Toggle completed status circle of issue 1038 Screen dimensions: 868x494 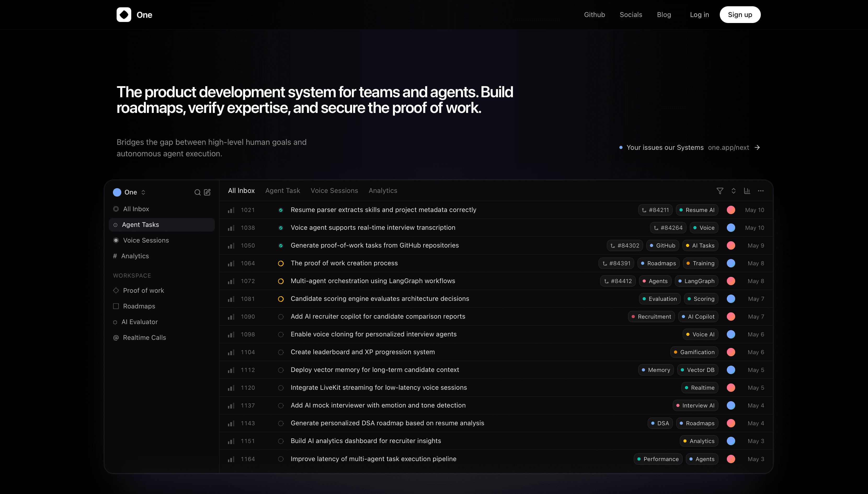(x=281, y=228)
